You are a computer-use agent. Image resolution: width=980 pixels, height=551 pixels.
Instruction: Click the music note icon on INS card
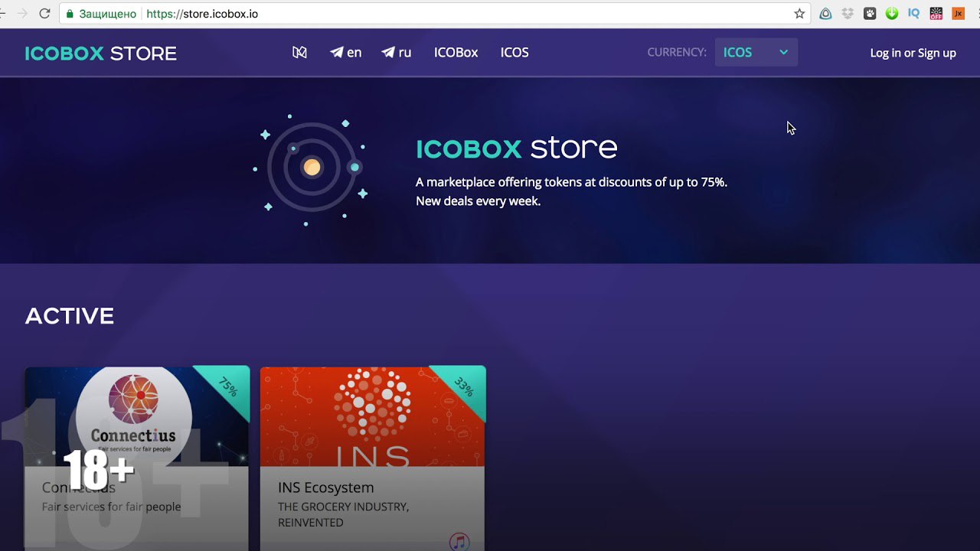[459, 543]
